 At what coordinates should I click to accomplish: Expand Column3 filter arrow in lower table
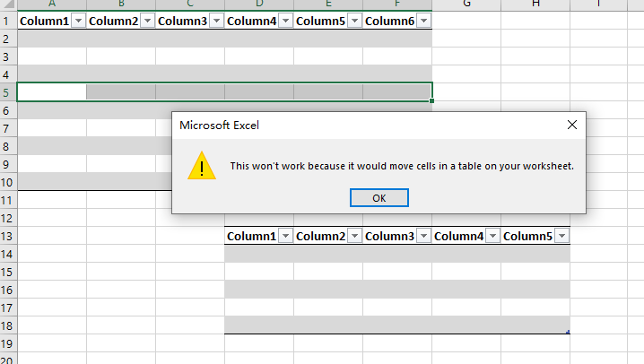pos(423,236)
